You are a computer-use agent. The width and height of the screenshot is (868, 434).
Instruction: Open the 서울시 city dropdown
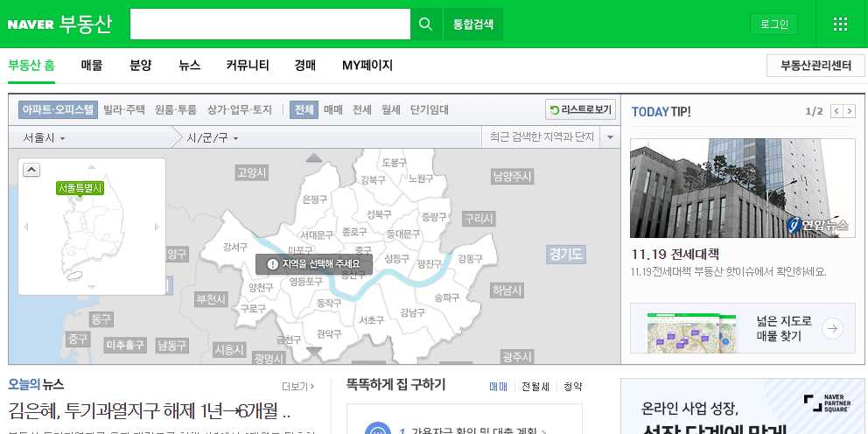pyautogui.click(x=44, y=138)
